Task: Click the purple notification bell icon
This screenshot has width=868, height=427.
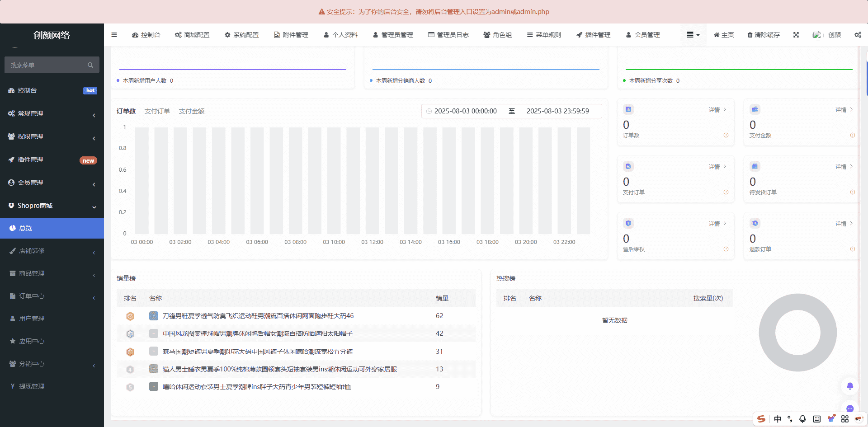Action: 850,386
